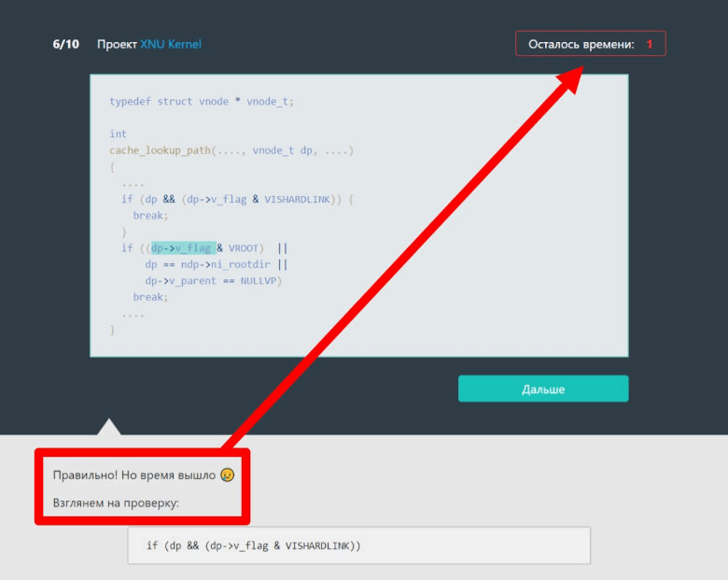Open the XNU Kernel project link

(x=170, y=44)
